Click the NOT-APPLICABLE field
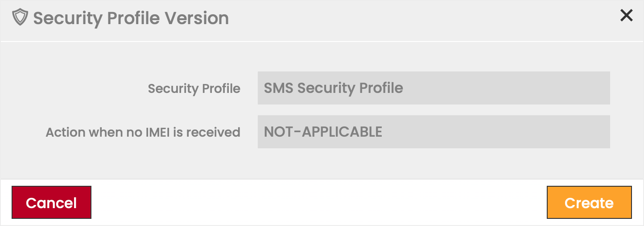The width and height of the screenshot is (644, 226). click(433, 132)
